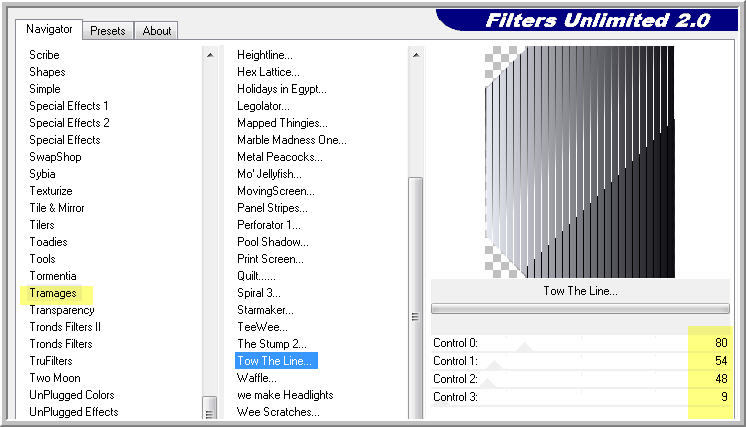
Task: Pick the Metal Peacocks... filter
Action: coord(280,157)
